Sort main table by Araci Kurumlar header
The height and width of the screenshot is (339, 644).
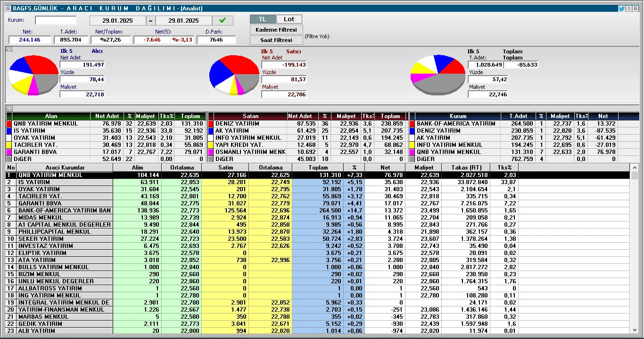pos(66,168)
